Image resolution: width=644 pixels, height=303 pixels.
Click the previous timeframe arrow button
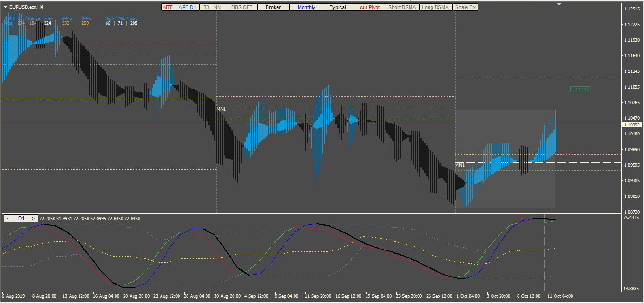tap(8, 218)
